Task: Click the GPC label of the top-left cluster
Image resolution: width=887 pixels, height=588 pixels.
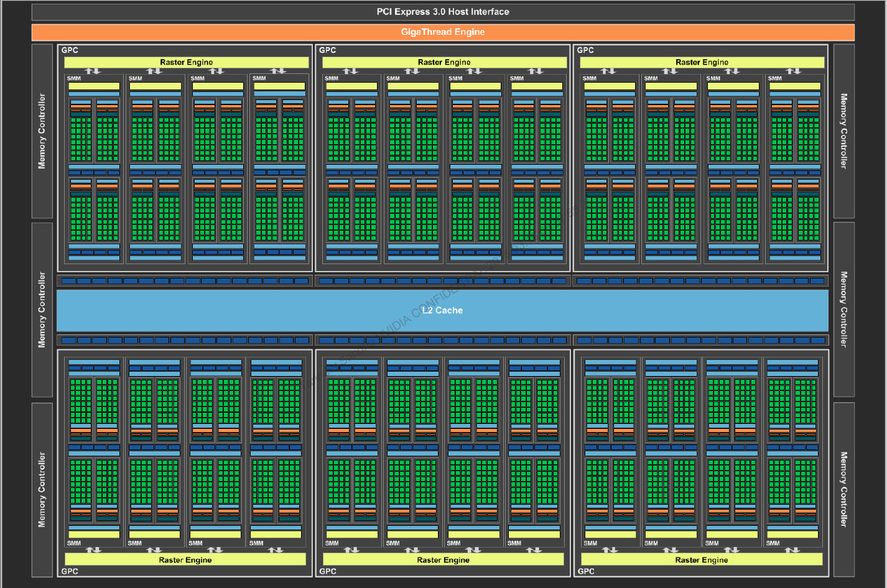Action: coord(70,50)
